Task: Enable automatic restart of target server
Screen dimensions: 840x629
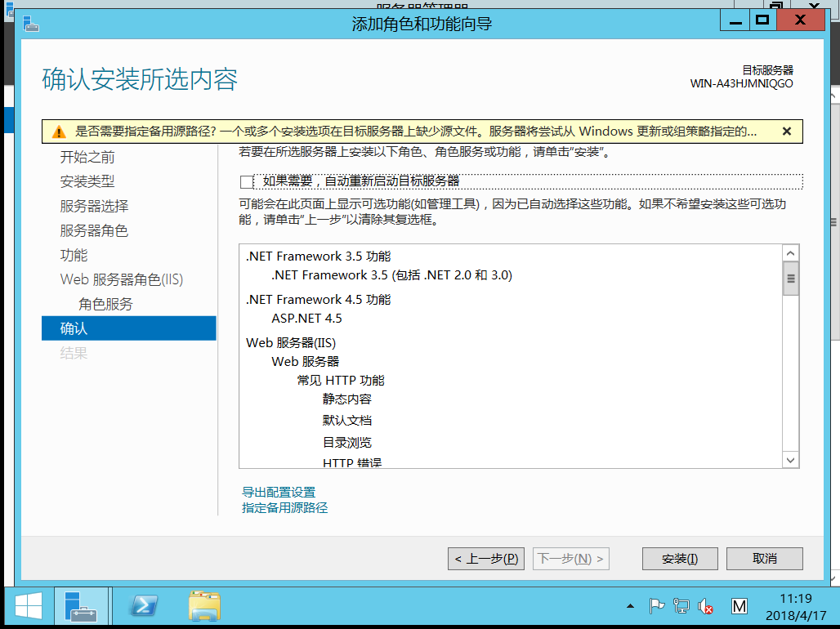Action: pyautogui.click(x=247, y=181)
